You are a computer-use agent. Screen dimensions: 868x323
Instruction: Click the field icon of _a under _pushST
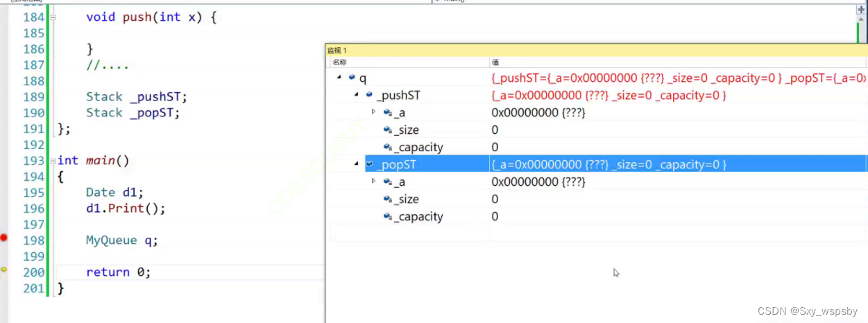point(387,112)
